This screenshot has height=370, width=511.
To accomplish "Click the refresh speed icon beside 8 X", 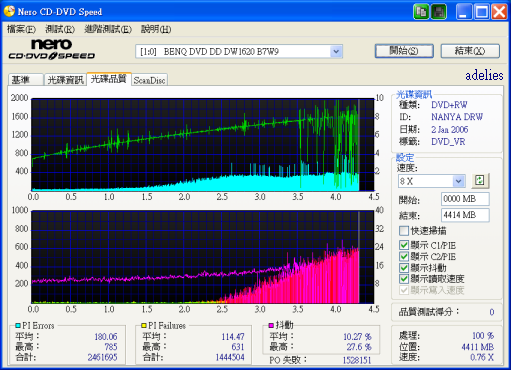I will pyautogui.click(x=480, y=181).
